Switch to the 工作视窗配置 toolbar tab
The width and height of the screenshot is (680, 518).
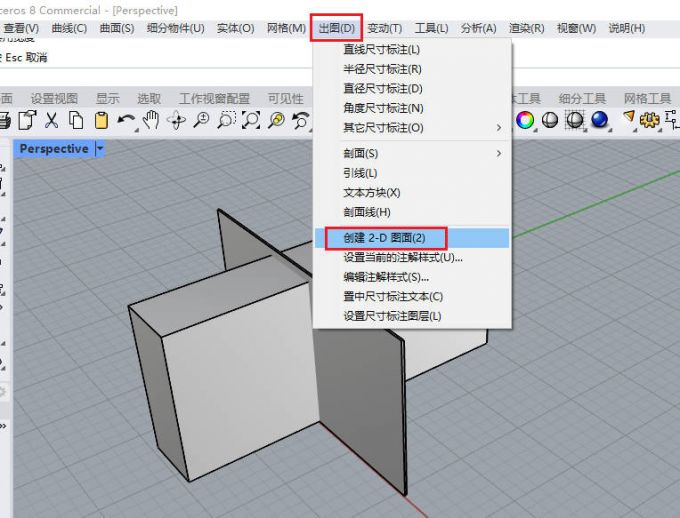[214, 98]
